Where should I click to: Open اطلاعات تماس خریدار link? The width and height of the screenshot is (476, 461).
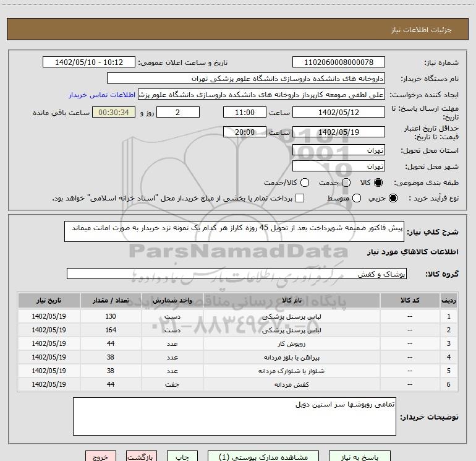point(102,95)
